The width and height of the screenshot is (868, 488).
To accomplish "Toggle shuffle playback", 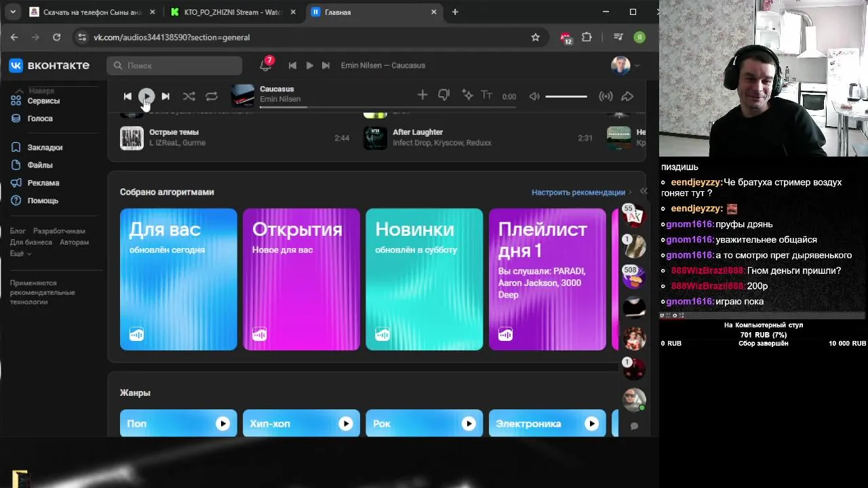I will click(189, 96).
